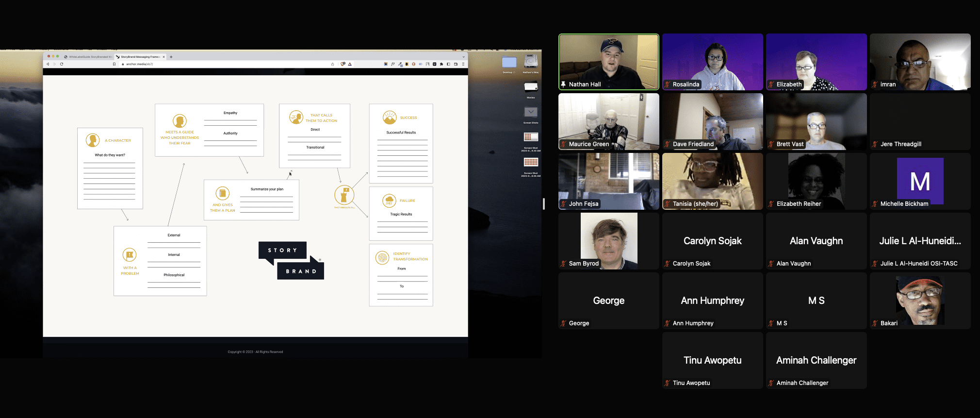Select Nathan Hall's video tile
Image resolution: width=980 pixels, height=418 pixels.
pos(609,62)
